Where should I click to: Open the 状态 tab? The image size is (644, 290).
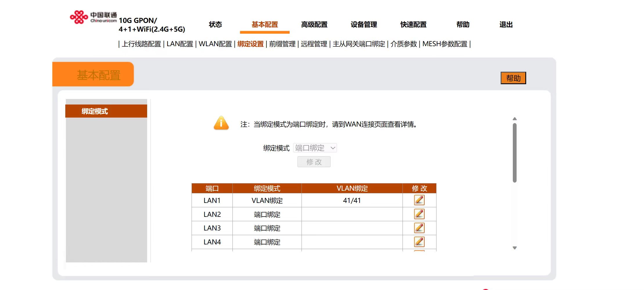coord(215,24)
